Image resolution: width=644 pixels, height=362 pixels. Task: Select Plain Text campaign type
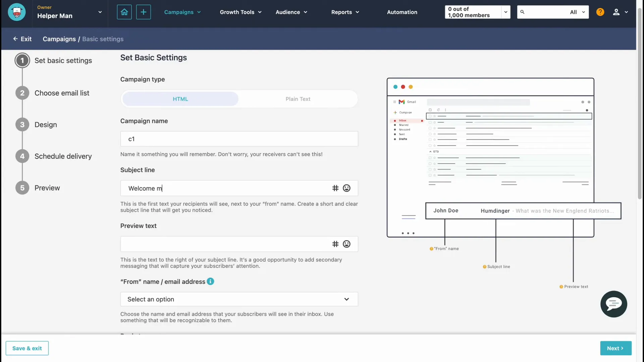(298, 99)
